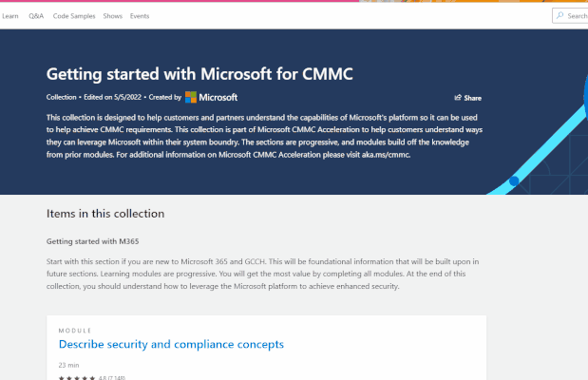Click the star rating icons
The image size is (588, 380).
point(77,378)
